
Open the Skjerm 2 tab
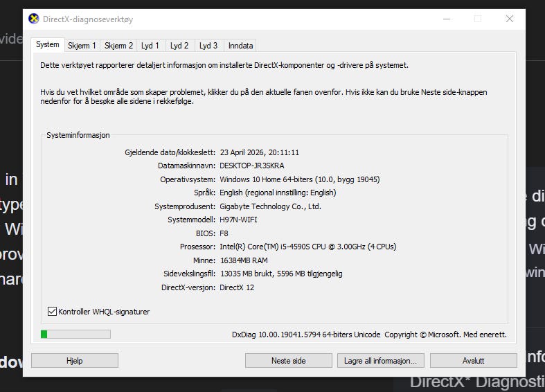click(118, 46)
